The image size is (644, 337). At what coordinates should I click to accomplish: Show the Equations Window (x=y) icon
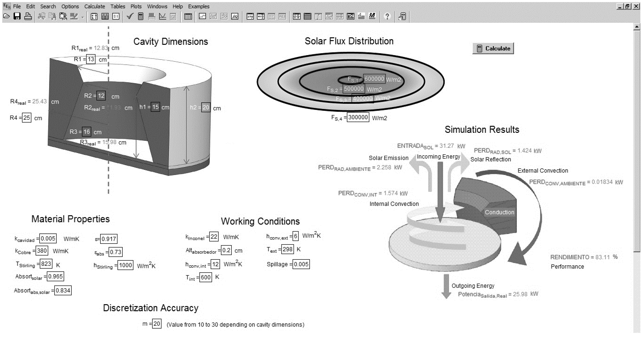click(250, 17)
